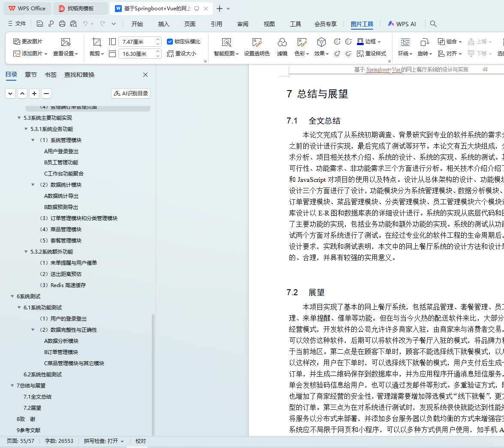Viewport: 504px width, 448px height.
Task: Click the add heading plus button in outline
Action: click(34, 94)
